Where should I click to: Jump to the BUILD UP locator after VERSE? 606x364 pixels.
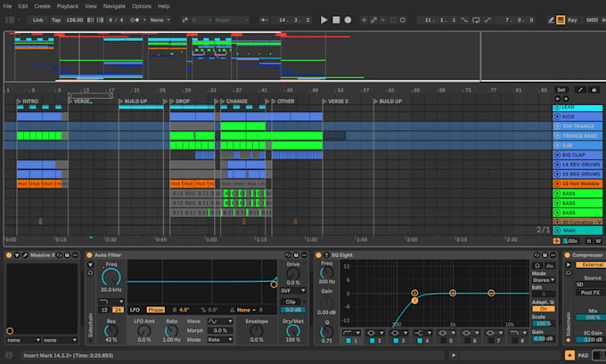pyautogui.click(x=133, y=101)
